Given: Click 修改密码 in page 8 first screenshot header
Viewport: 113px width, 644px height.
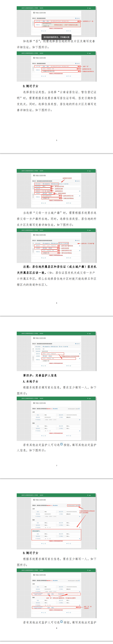Looking at the screenshot, I should (41, 495).
